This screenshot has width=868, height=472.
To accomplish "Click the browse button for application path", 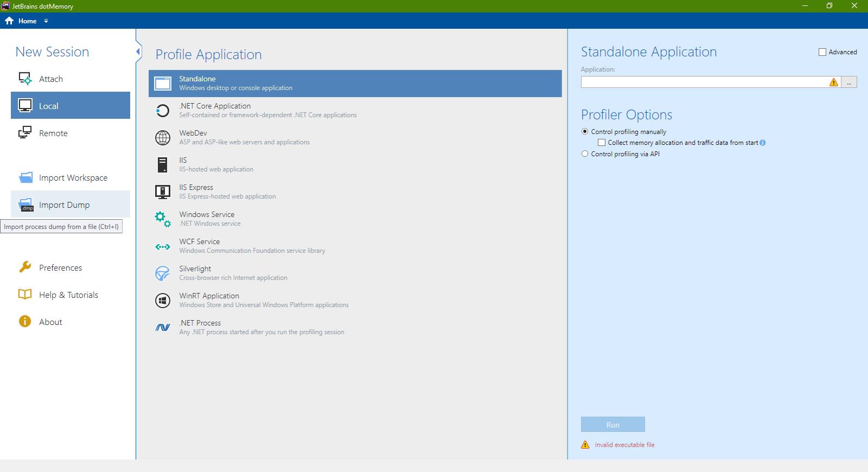I will [849, 82].
